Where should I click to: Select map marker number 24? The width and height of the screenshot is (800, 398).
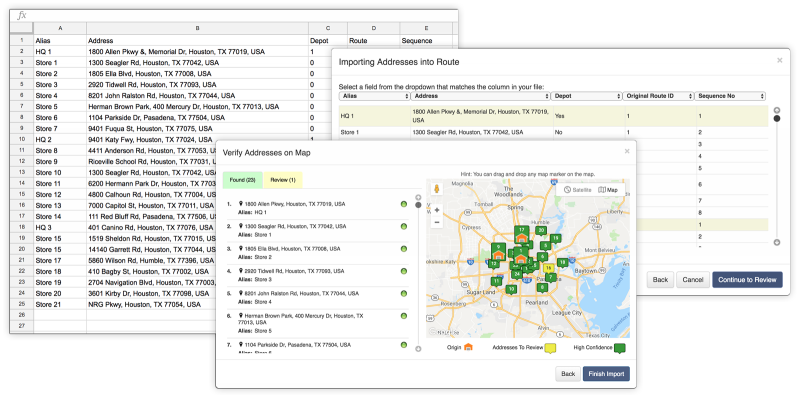[x=517, y=274]
